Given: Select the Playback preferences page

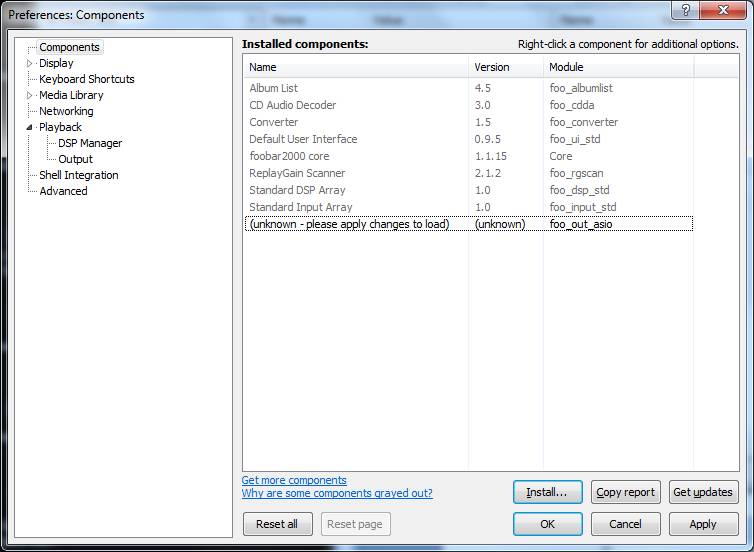Looking at the screenshot, I should (60, 127).
